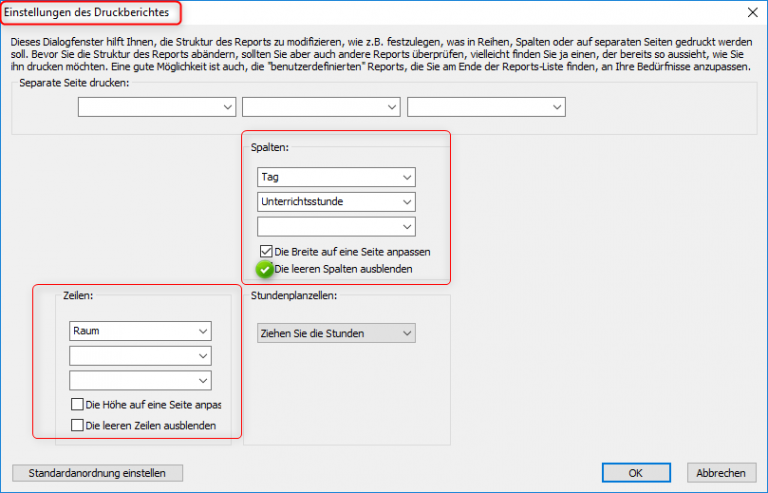Click the 'Stundenplanzellen:' group label

(x=294, y=295)
